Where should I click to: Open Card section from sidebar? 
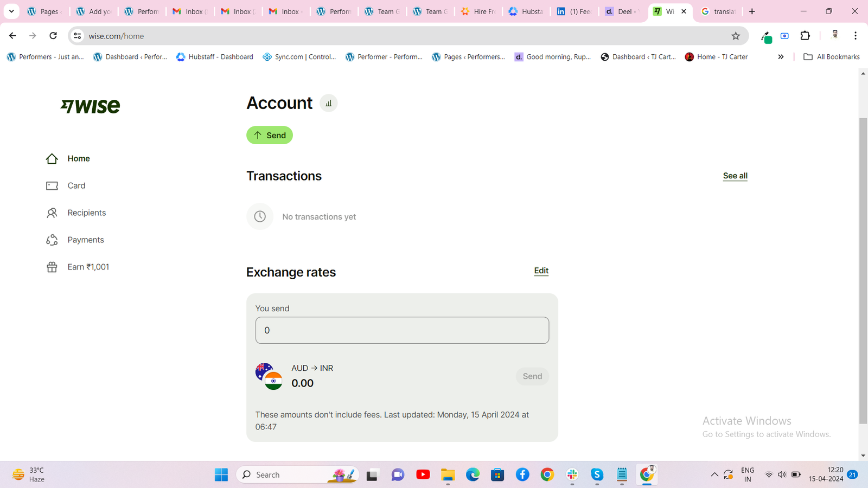click(76, 185)
